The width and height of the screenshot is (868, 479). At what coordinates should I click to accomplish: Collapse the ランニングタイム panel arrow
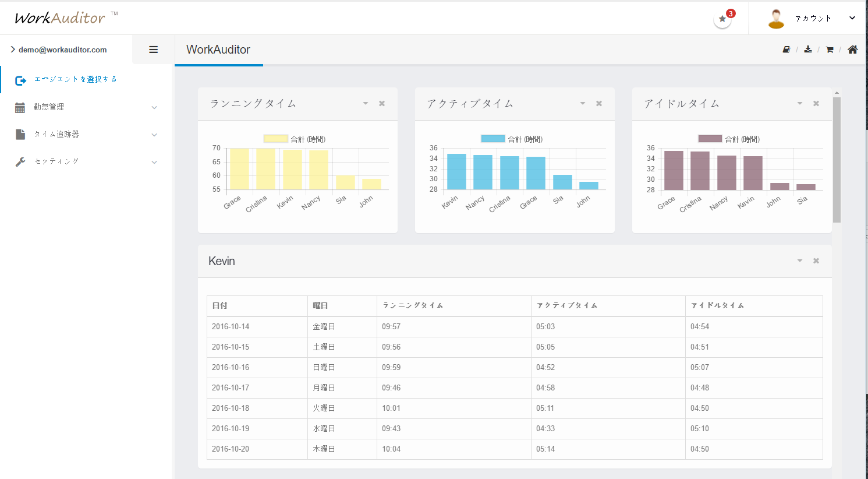click(x=366, y=103)
